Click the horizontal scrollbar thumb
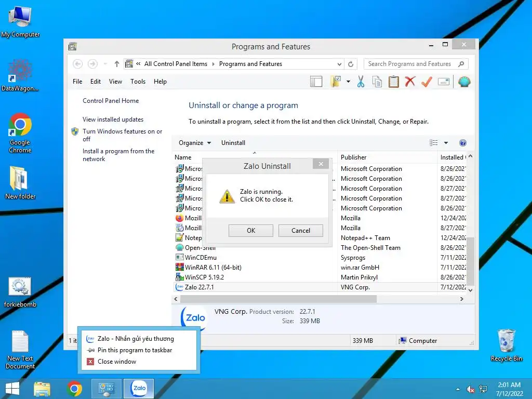The height and width of the screenshot is (399, 532). click(278, 299)
